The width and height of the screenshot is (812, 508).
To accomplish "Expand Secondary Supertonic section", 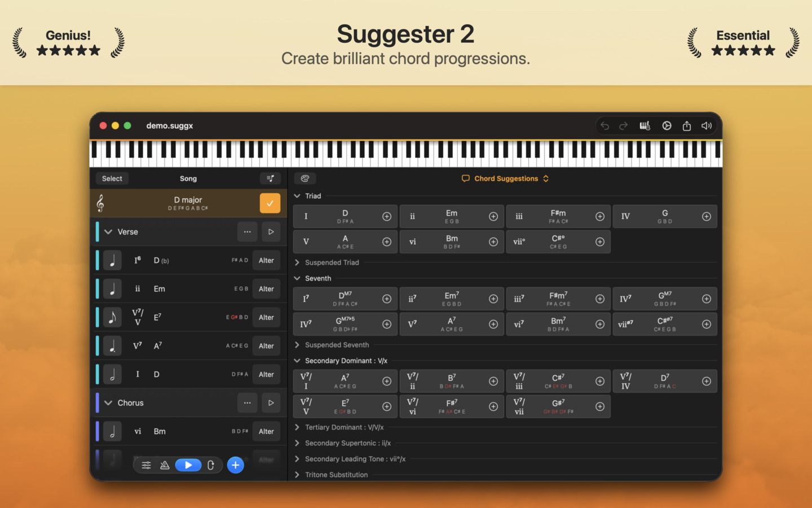I will click(297, 443).
